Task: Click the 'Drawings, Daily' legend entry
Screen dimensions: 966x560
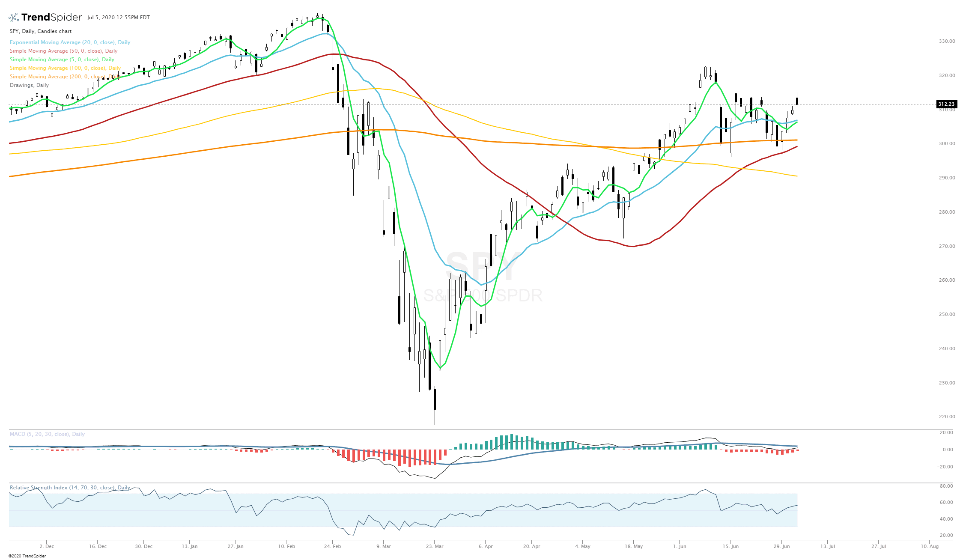Action: [x=29, y=85]
